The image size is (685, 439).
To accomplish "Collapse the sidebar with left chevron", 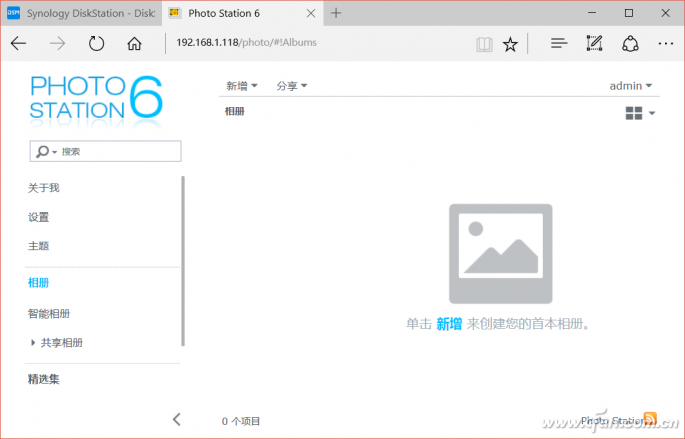I will click(177, 419).
